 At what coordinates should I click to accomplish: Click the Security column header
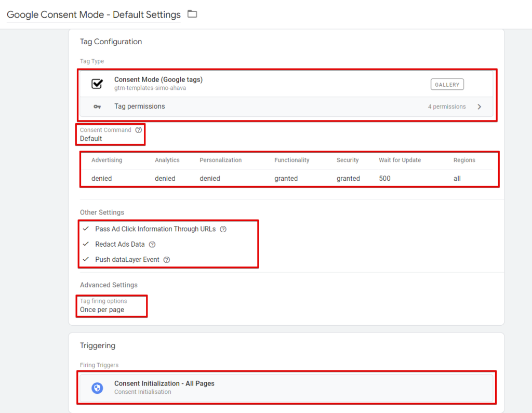click(348, 160)
